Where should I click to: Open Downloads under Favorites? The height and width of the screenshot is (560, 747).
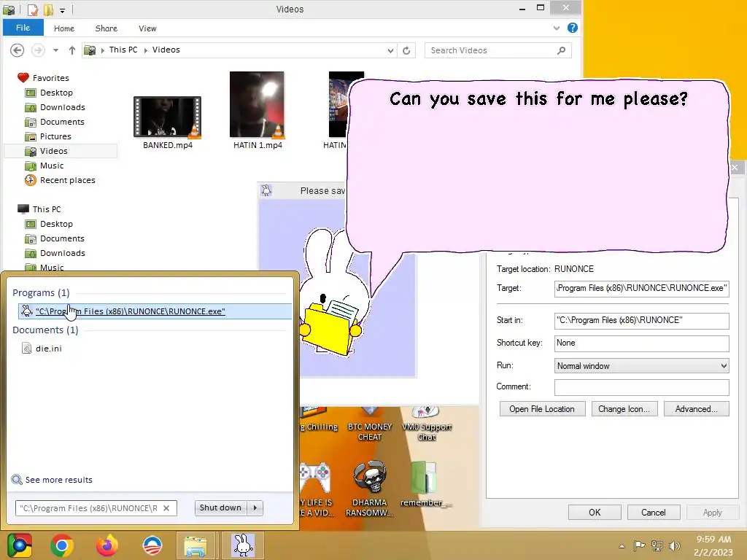(55, 107)
